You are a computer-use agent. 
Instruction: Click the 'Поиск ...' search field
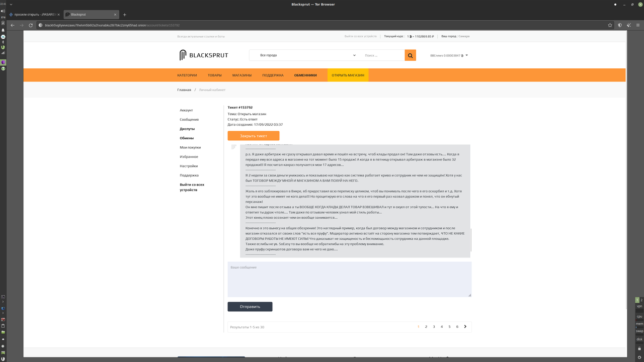382,55
